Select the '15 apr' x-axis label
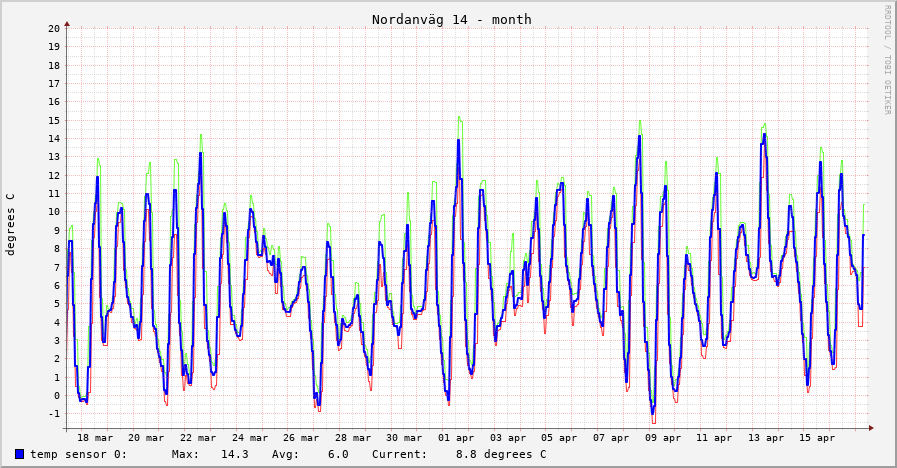 (x=817, y=438)
